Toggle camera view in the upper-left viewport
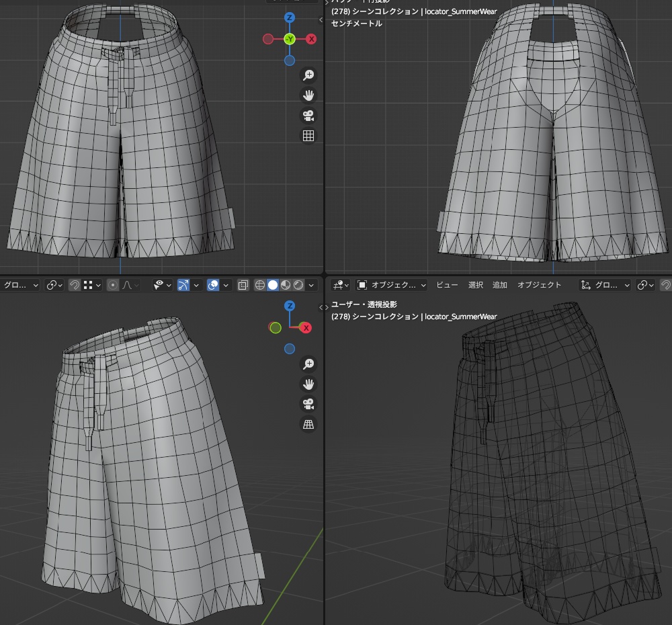 pyautogui.click(x=308, y=116)
